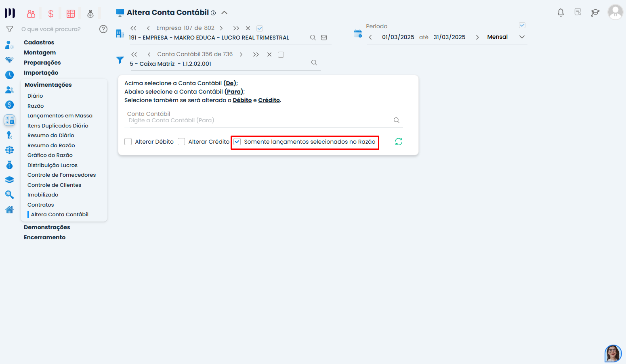626x364 pixels.
Task: Click the stacked layers sidebar icon
Action: tap(9, 180)
